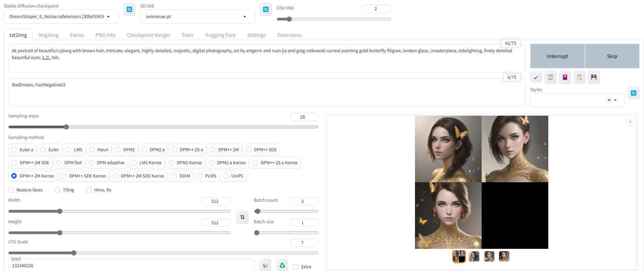Apply selected styles with the clipboard icon
644x271 pixels.
[579, 77]
